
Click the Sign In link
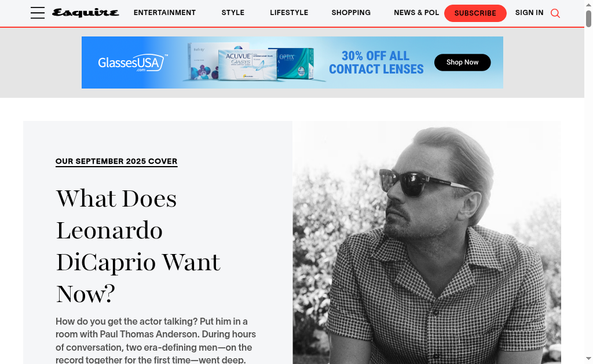(x=529, y=13)
